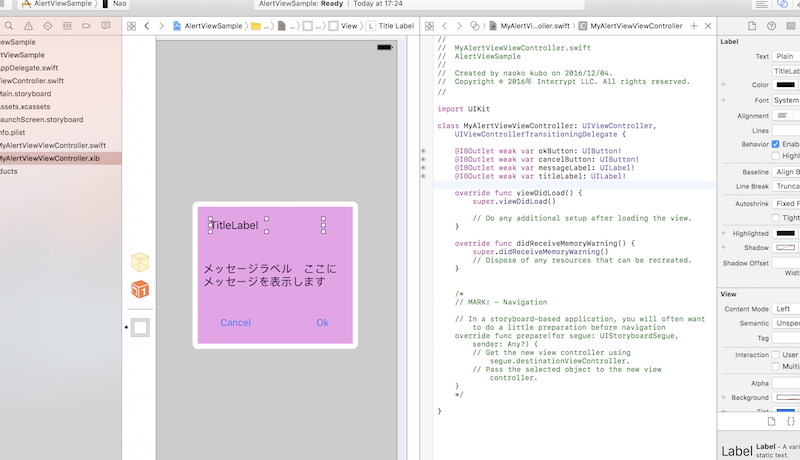Open the Content Mode dropdown
The height and width of the screenshot is (460, 800).
point(786,309)
